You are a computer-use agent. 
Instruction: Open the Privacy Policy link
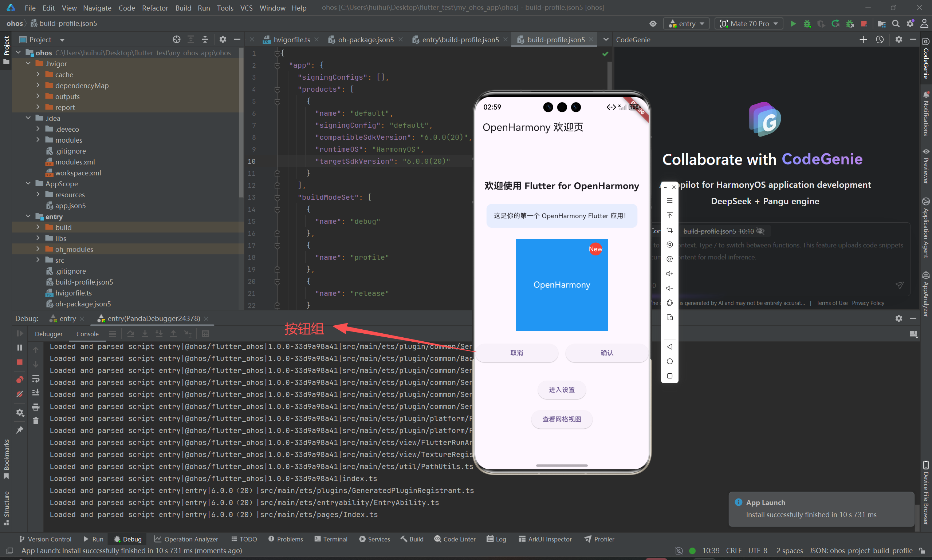point(868,303)
